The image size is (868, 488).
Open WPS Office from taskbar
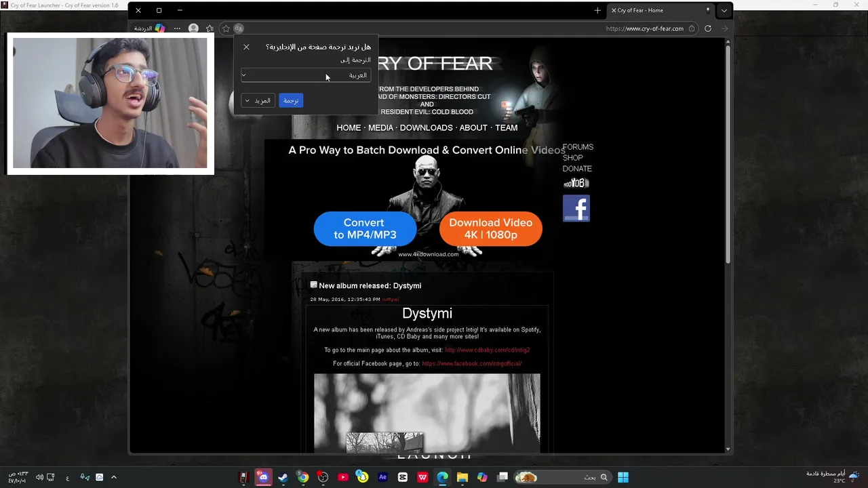[422, 477]
